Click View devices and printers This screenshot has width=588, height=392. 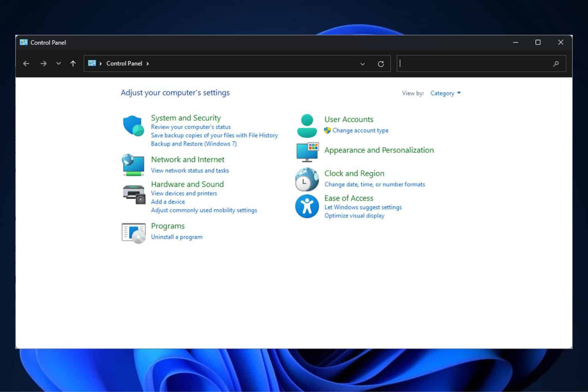tap(184, 193)
